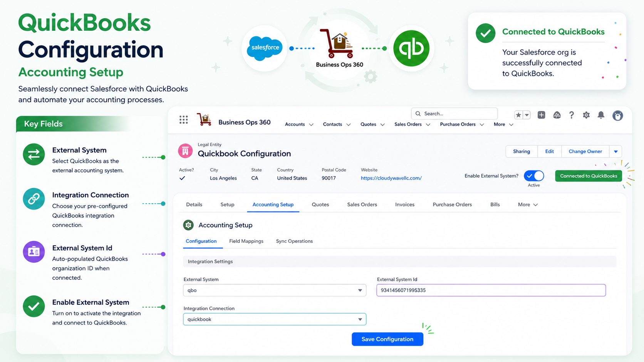Click the Los Angeles city value

pyautogui.click(x=223, y=178)
